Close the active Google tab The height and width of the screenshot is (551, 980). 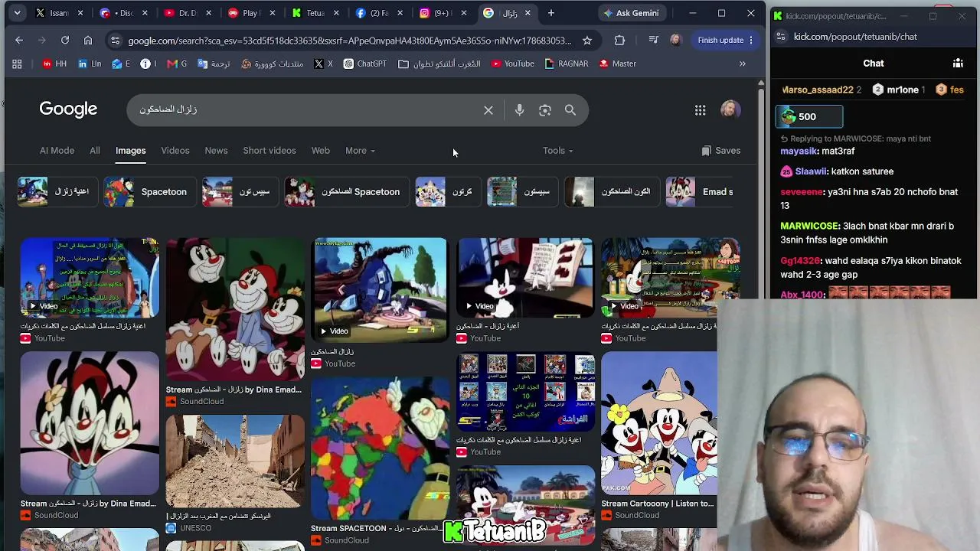tap(528, 13)
